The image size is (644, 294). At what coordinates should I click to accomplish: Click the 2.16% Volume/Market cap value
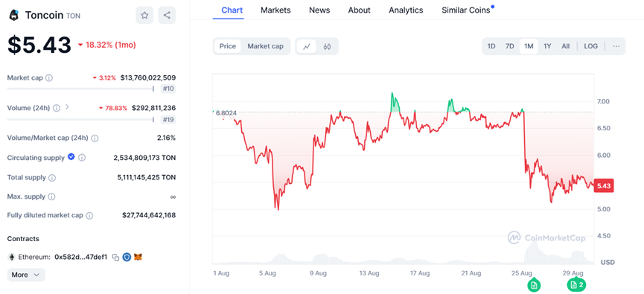pos(166,138)
